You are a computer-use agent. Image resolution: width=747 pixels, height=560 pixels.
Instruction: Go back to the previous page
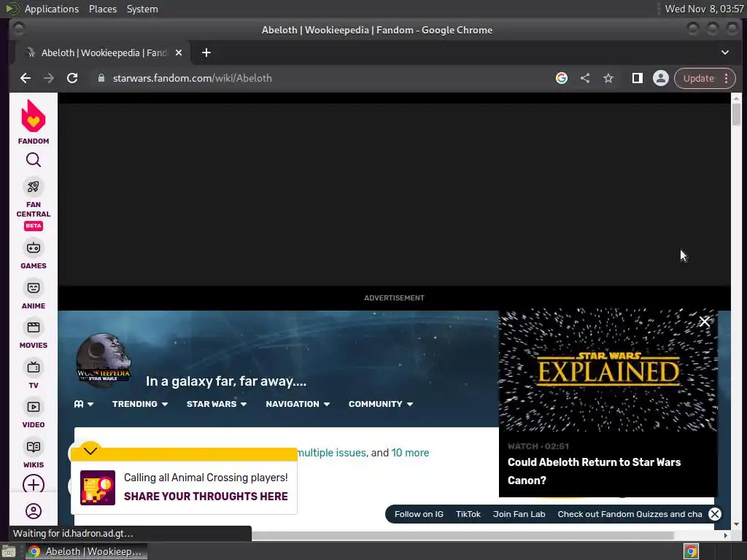[26, 78]
